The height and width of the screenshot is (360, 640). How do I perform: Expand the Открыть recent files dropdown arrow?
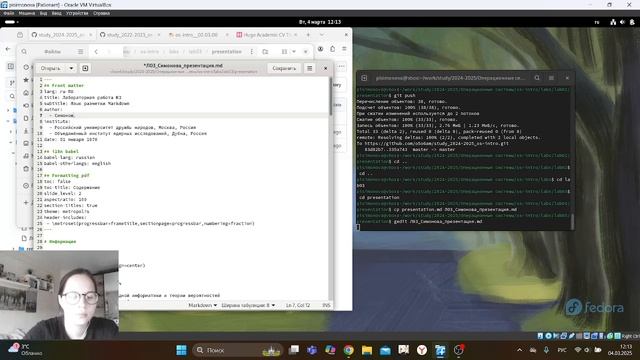point(71,68)
